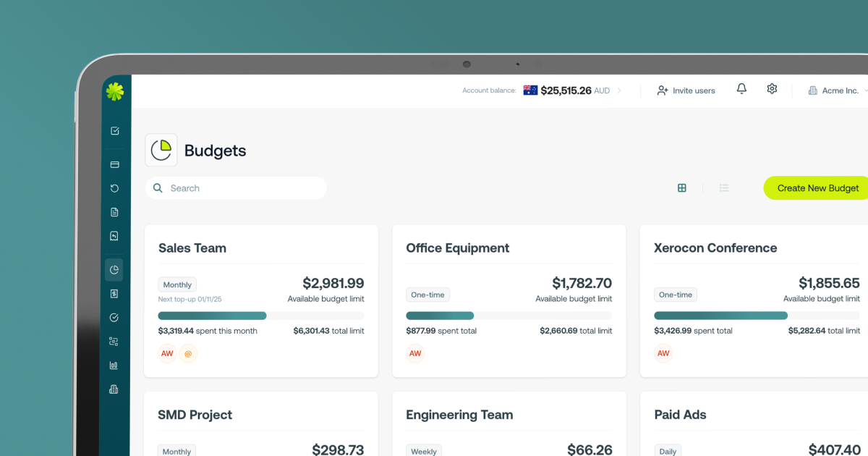Click the notification bell icon
The width and height of the screenshot is (868, 456).
741,89
